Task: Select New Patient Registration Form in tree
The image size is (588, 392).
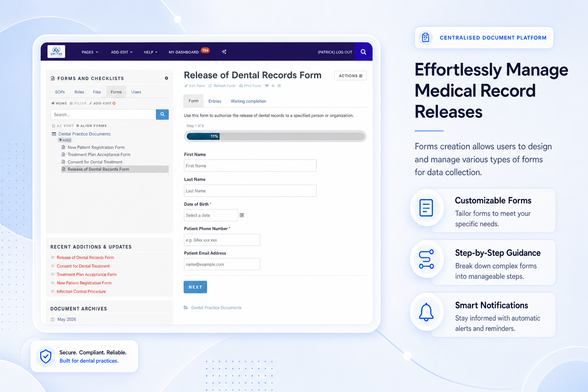Action: [96, 147]
